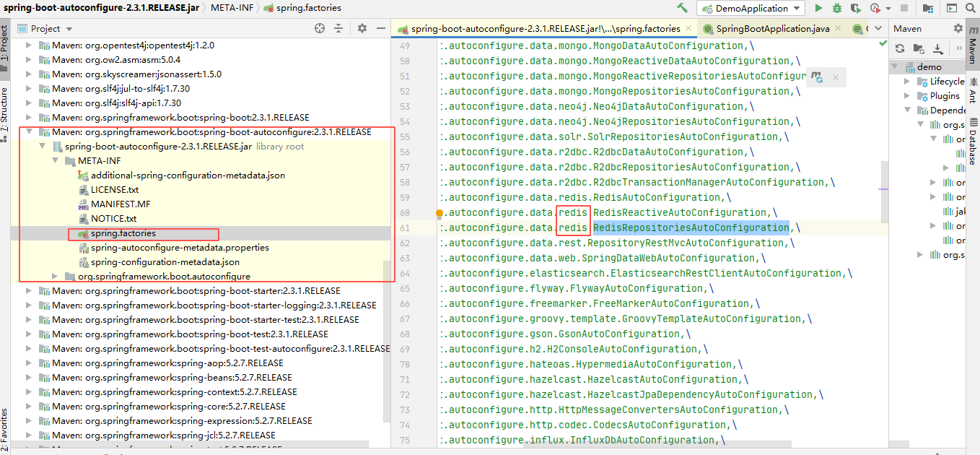Click the spring.factories breadcrumb
This screenshot has height=455, width=980.
click(x=302, y=8)
